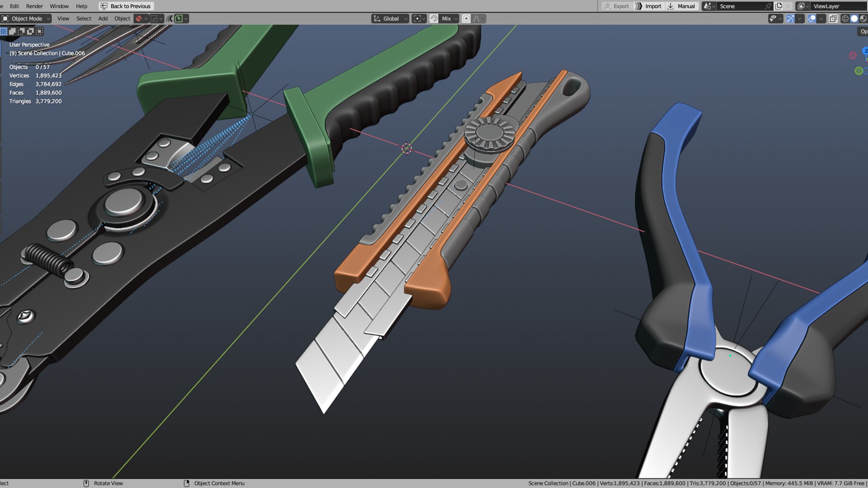Open the Mix dropdown in the header
Image resolution: width=868 pixels, height=488 pixels.
pos(449,19)
